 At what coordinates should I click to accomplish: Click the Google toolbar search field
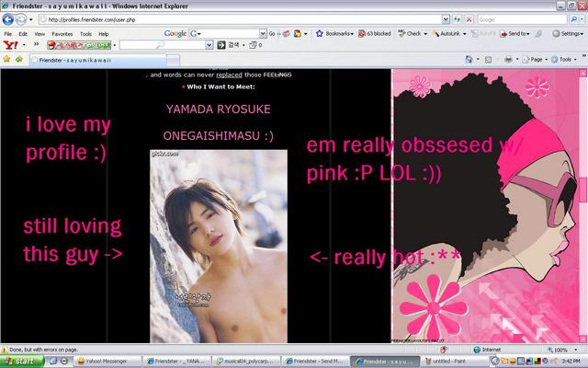[x=225, y=34]
